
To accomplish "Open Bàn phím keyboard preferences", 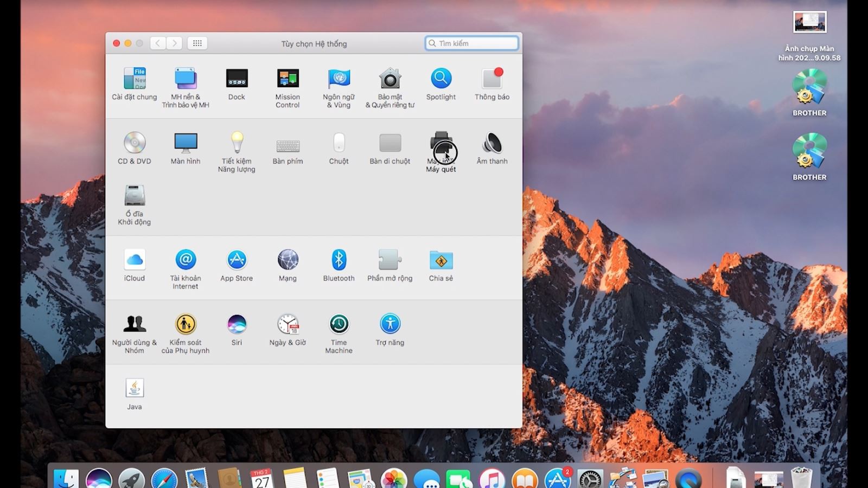I will point(288,145).
